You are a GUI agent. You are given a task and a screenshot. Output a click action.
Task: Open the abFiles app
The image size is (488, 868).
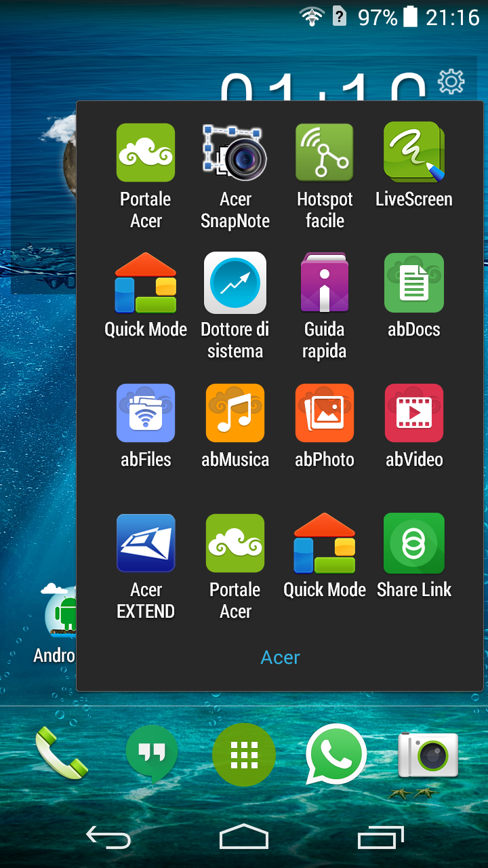(x=146, y=413)
